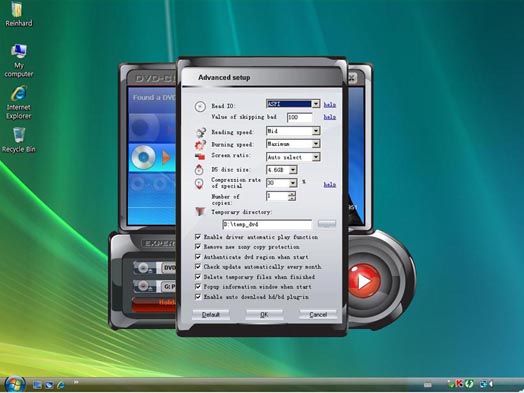Launch Internet Explorer from the desktop
Image resolution: width=524 pixels, height=393 pixels.
coord(19,102)
